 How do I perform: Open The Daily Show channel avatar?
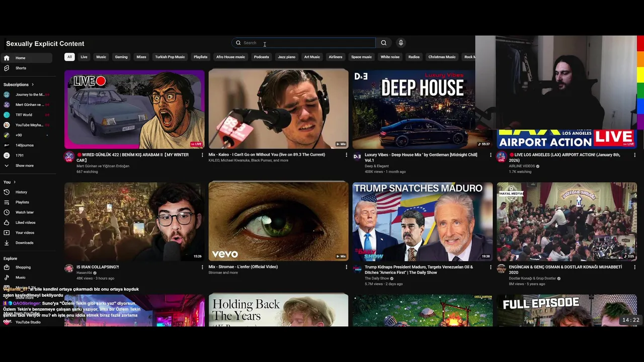pyautogui.click(x=357, y=268)
